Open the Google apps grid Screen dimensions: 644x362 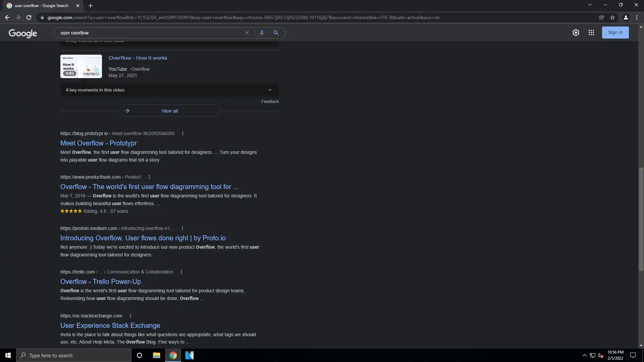(x=591, y=33)
